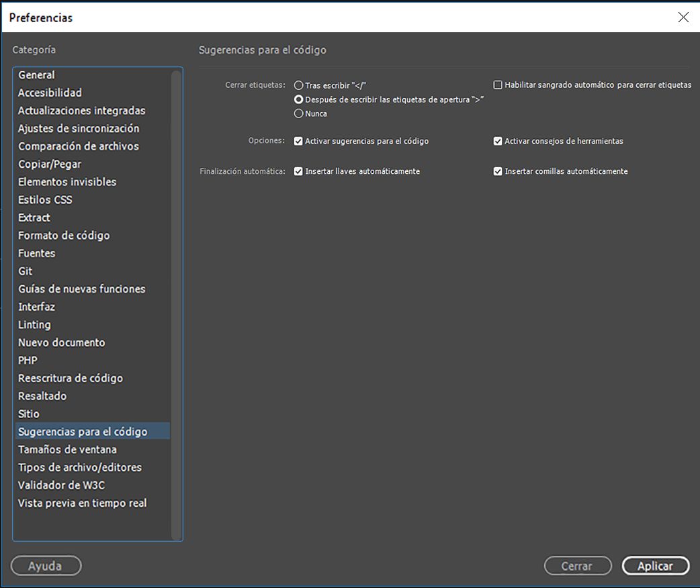This screenshot has width=700, height=588.
Task: Choose the "Nunca" close tags option
Action: (299, 113)
